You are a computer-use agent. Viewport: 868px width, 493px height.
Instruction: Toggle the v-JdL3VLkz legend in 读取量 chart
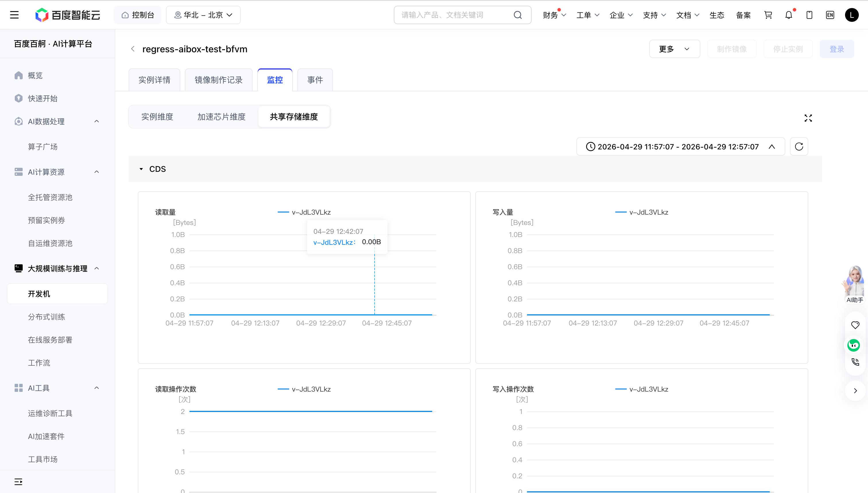[304, 212]
